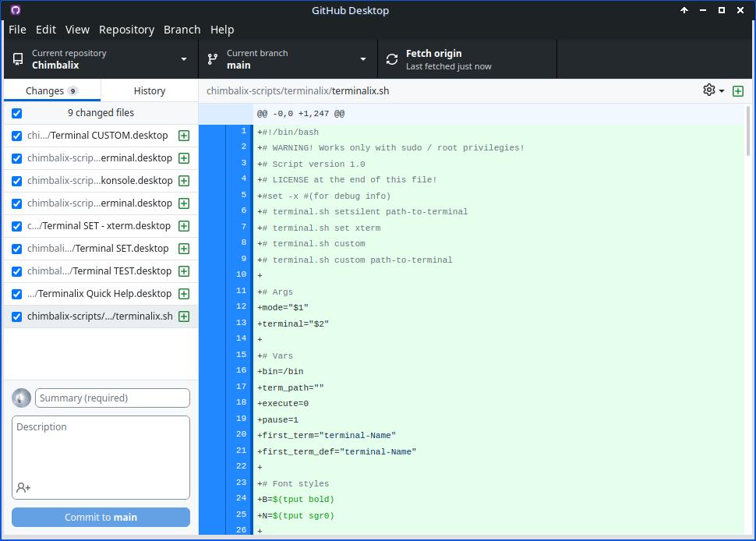
Task: Click the green plus icon beside Terminal TEST.desktop
Action: point(184,271)
